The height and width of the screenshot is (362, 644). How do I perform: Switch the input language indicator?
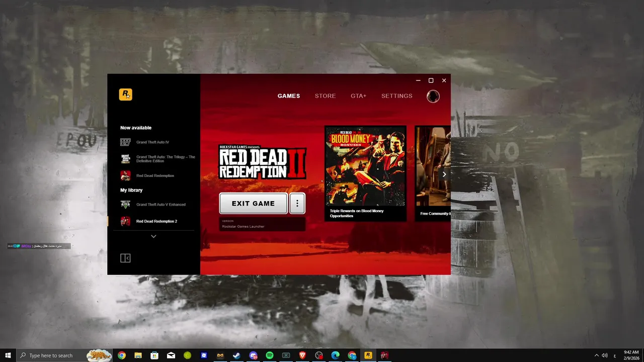coord(615,355)
